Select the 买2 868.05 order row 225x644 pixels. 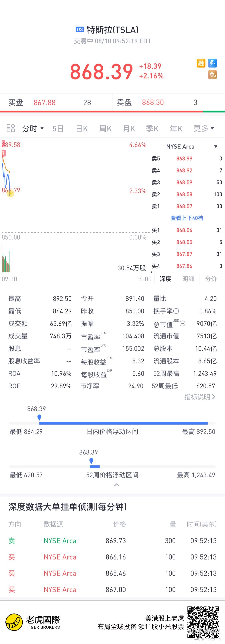[x=187, y=242]
